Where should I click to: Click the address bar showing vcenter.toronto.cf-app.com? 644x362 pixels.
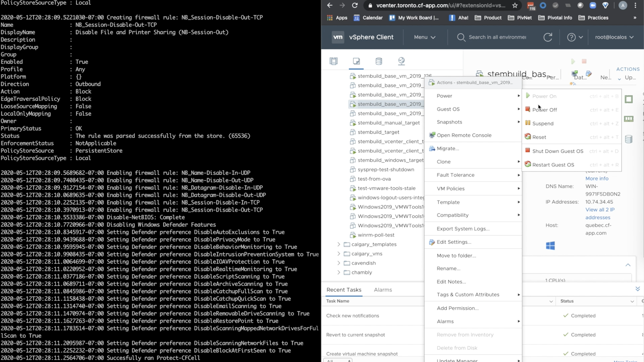coord(441,5)
